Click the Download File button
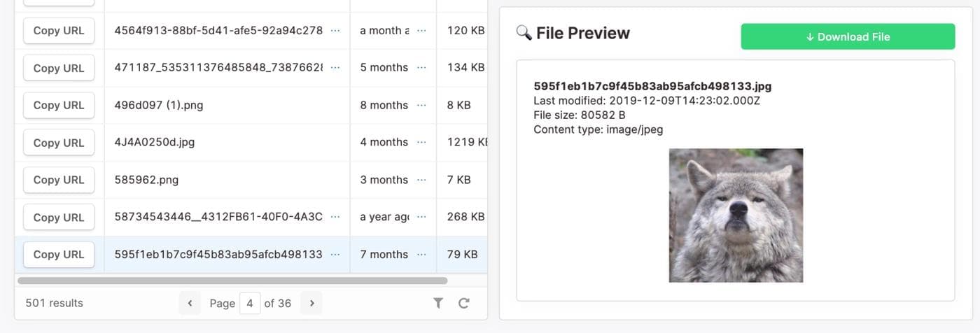Viewport: 980px width, 333px height. (x=848, y=36)
